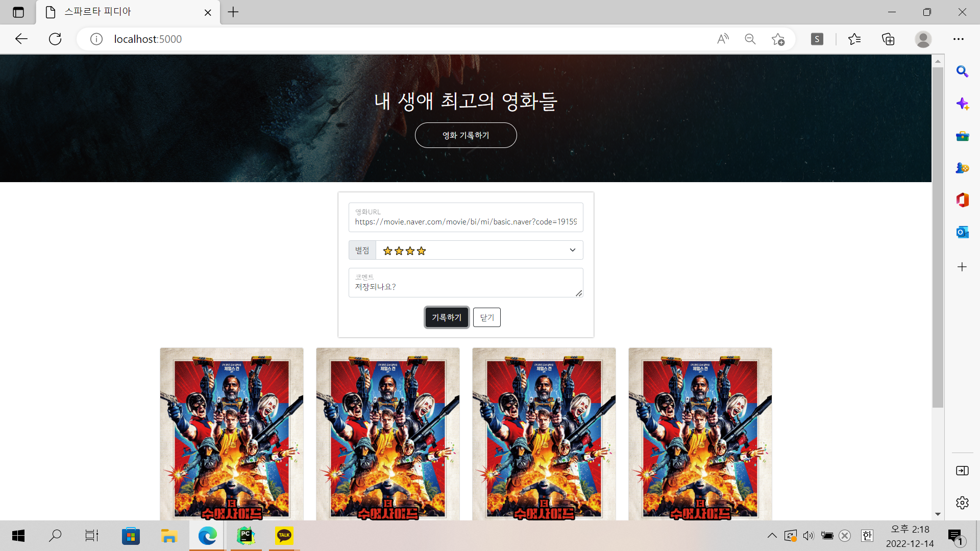Click the 영화URL input field
The width and height of the screenshot is (980, 551).
click(465, 217)
